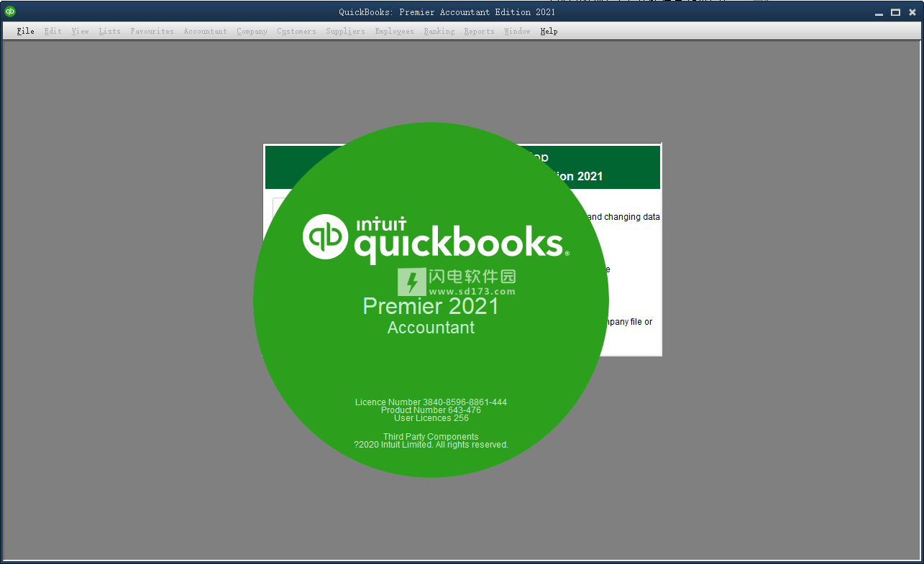Click the Third Party Components text
This screenshot has width=924, height=564.
pos(430,437)
